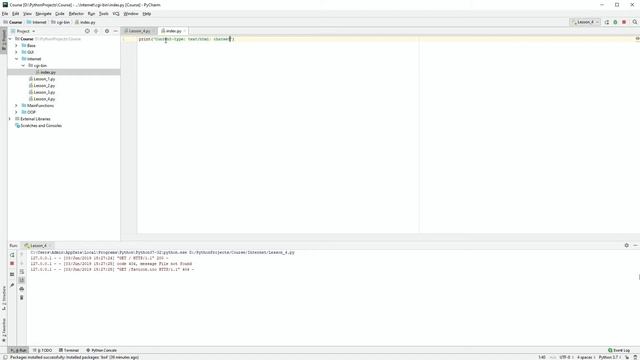Viewport: 640px width, 360px height.
Task: Open the Window menu
Action: 131,13
